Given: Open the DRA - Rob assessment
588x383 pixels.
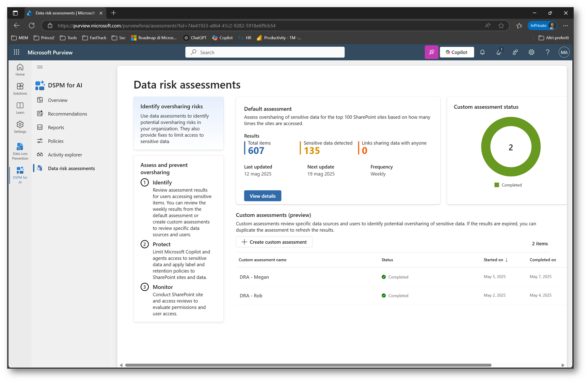Looking at the screenshot, I should [x=251, y=295].
